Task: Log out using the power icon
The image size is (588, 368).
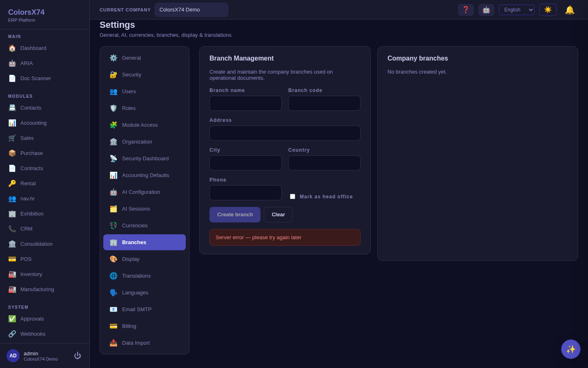Action: pos(78,356)
